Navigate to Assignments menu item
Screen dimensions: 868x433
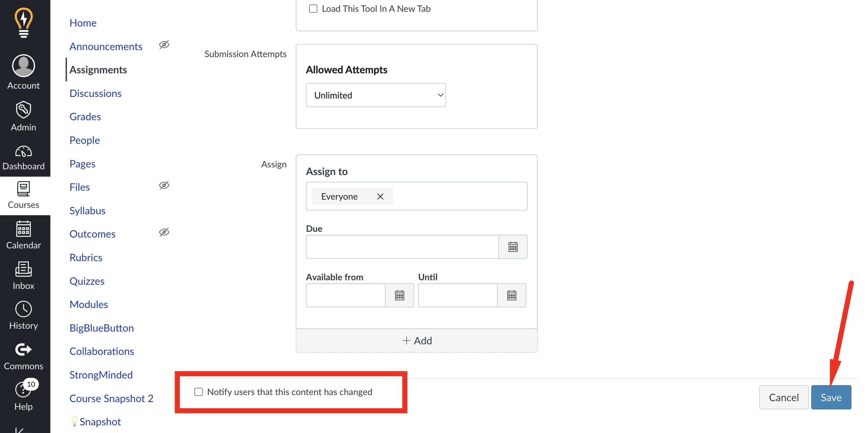(98, 69)
